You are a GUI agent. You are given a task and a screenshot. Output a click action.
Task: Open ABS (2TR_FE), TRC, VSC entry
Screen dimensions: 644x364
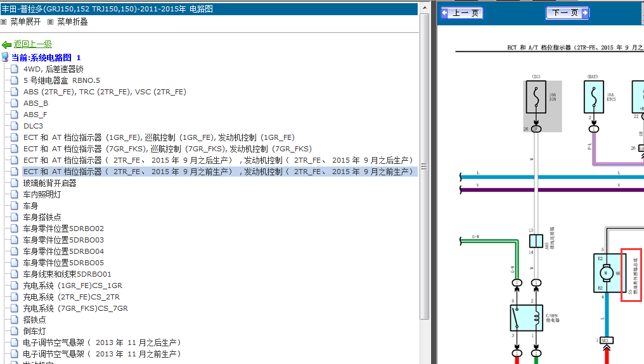pos(105,92)
